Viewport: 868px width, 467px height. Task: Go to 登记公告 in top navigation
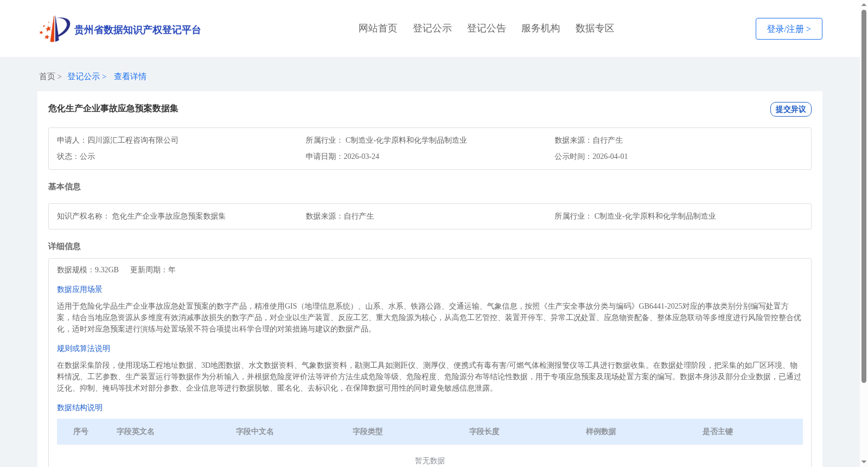pos(486,28)
